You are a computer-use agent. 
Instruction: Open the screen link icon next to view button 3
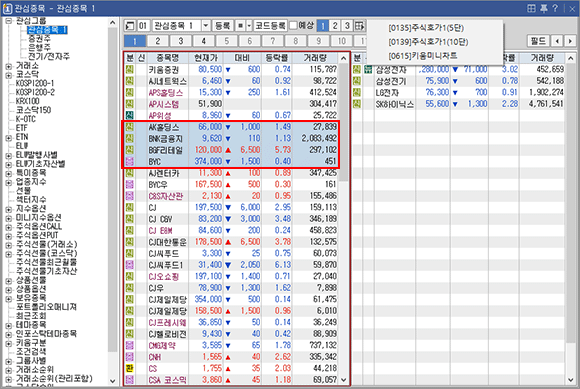[x=359, y=26]
